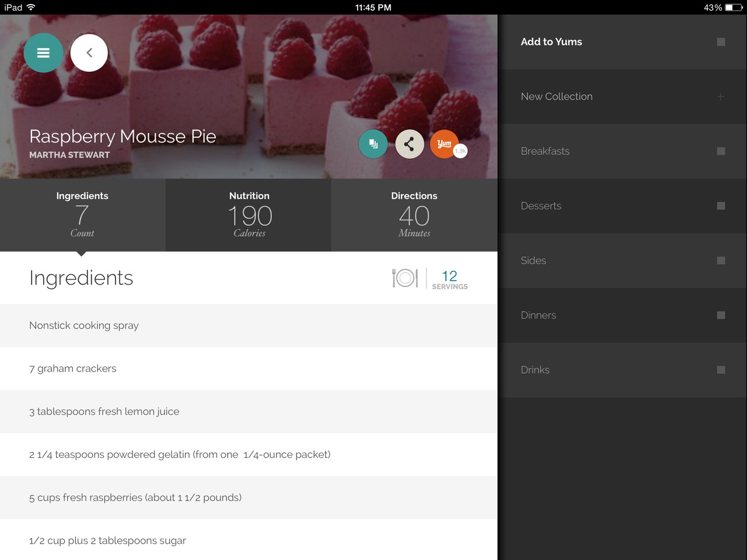Check the Add to Yums box
This screenshot has width=747, height=560.
tap(721, 42)
